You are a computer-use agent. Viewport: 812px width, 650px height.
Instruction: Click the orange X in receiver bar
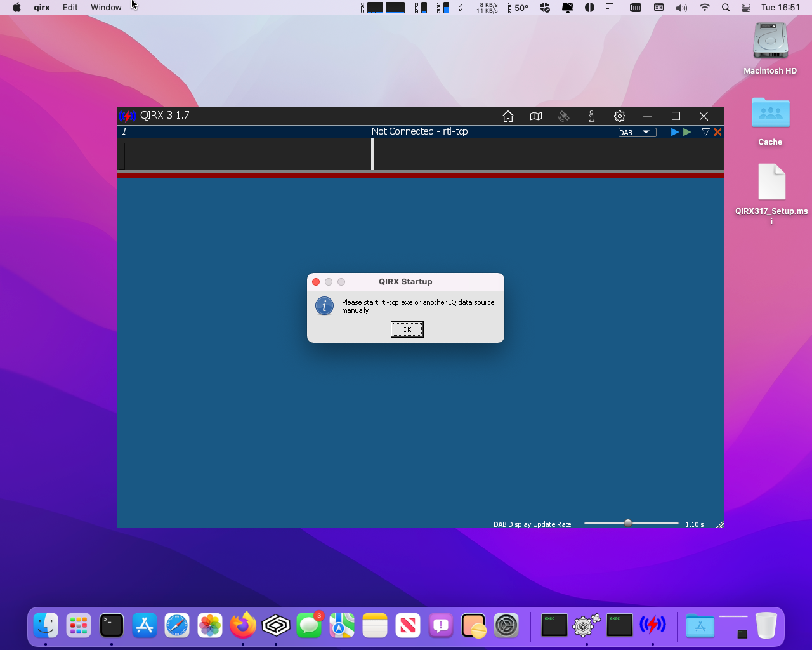coord(717,132)
